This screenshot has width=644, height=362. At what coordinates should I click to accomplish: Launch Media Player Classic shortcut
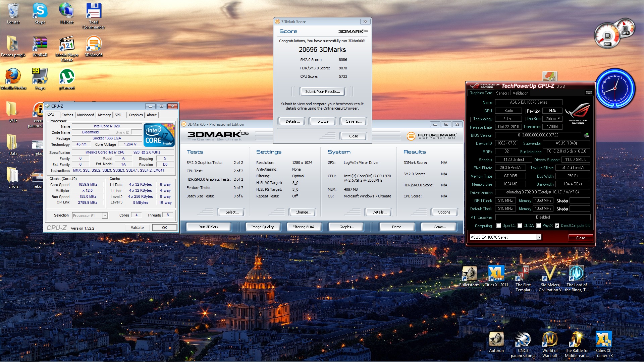[67, 49]
